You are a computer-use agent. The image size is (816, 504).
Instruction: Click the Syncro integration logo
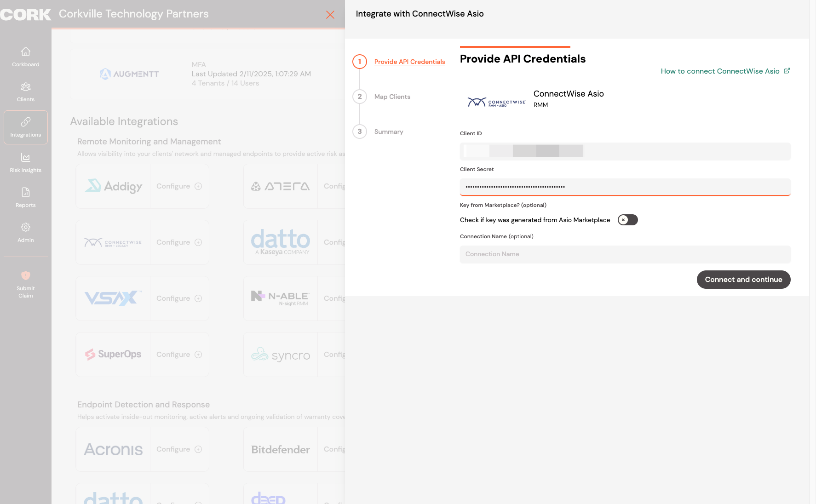pos(281,355)
